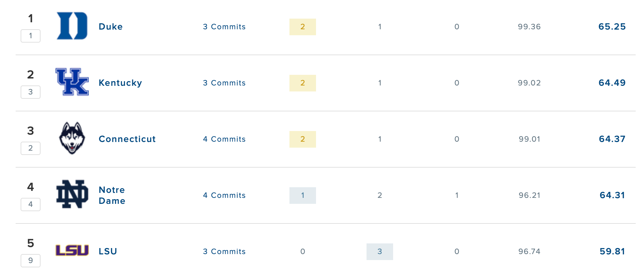View LSU's 3 Commits list
Viewport: 644px width, 276px height.
point(224,251)
